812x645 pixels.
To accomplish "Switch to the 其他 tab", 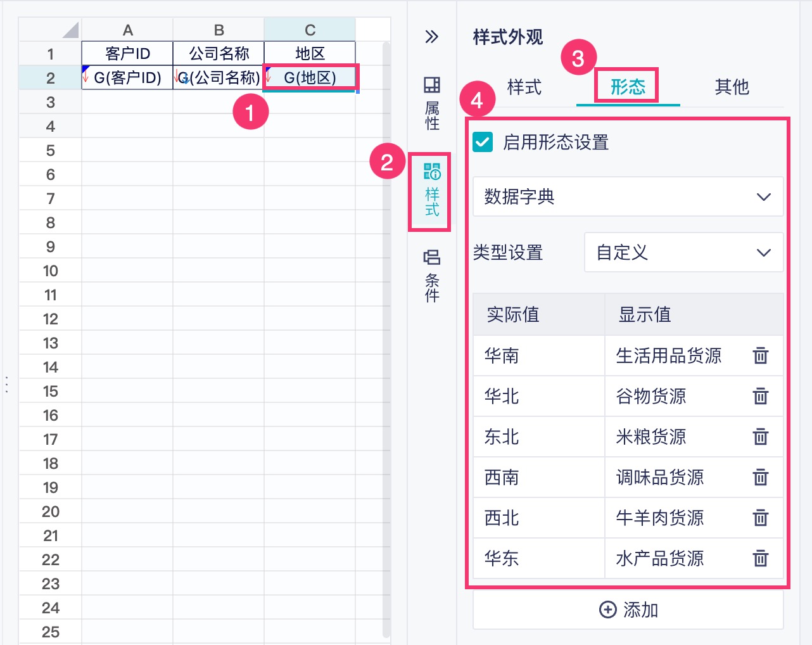I will [x=732, y=87].
